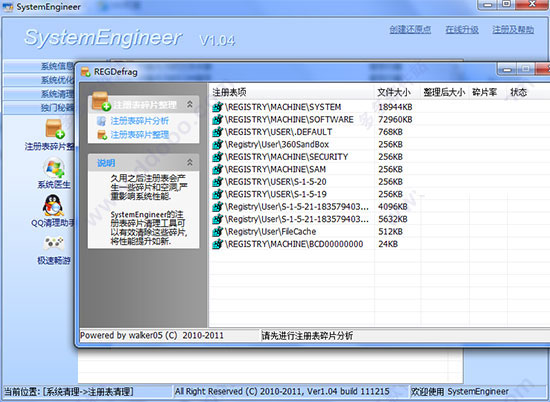
Task: Click the 注册表碎片分析 icon in REGDefrag panel
Action: tap(101, 121)
